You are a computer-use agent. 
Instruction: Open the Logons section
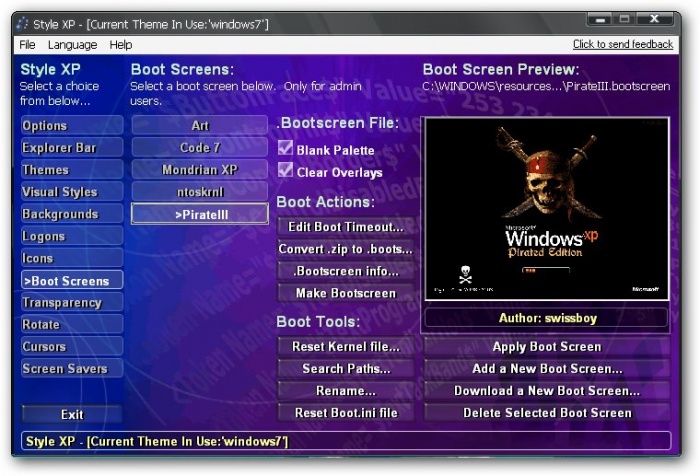[72, 236]
